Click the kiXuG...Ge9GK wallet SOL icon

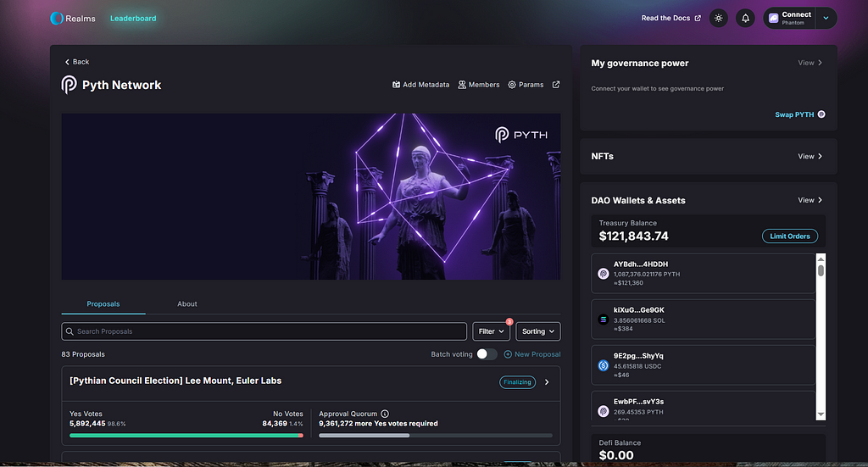604,320
